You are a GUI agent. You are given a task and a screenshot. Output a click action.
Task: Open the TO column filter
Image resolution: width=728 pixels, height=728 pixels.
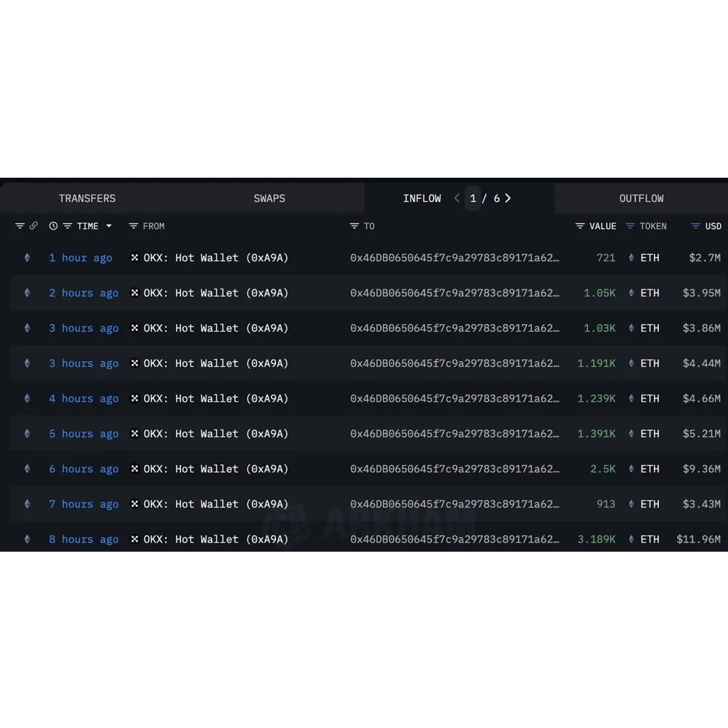click(354, 226)
